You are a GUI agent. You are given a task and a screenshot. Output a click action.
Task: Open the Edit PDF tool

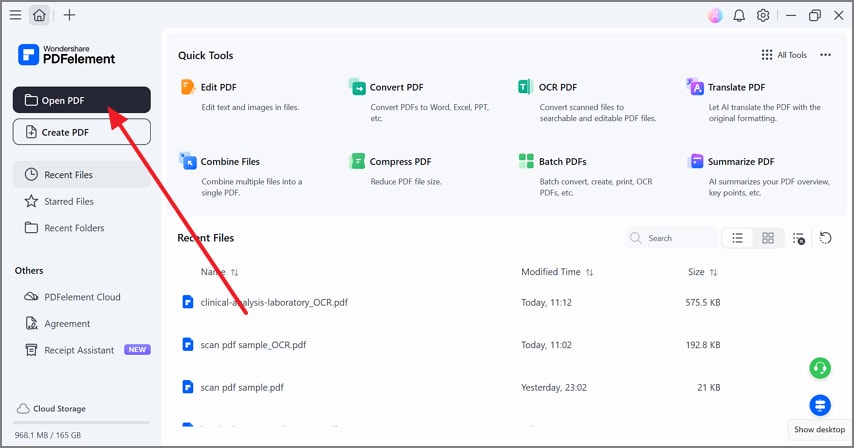218,88
